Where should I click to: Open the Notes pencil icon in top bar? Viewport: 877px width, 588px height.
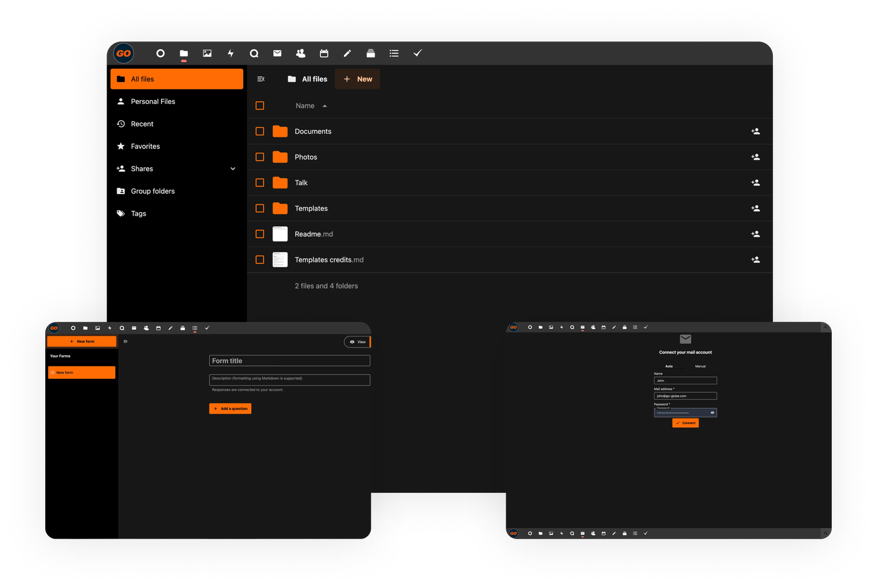click(x=347, y=54)
